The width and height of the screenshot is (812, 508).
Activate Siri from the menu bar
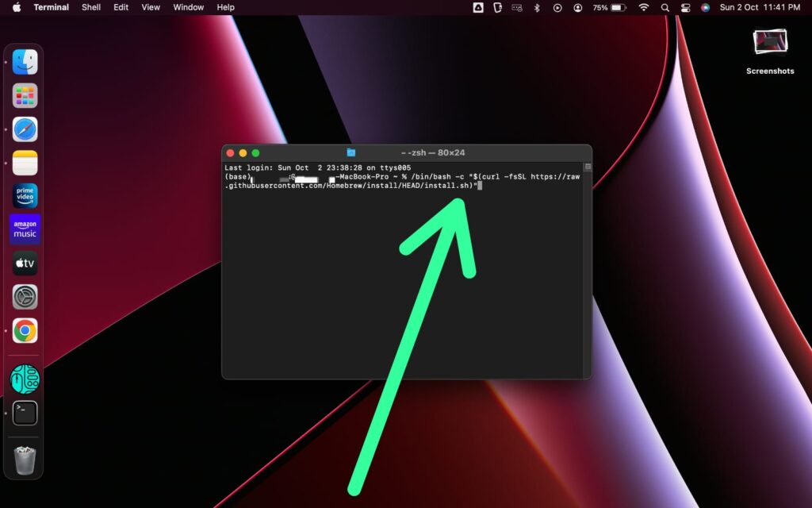point(705,8)
